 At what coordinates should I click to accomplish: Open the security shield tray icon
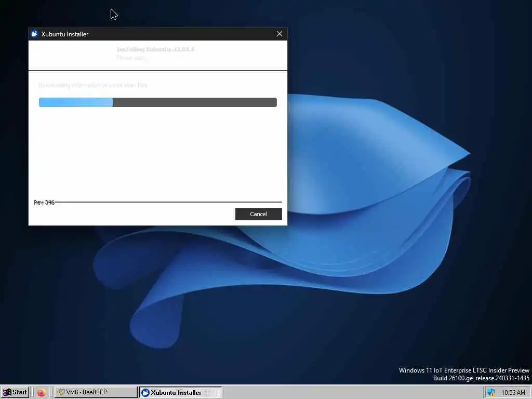coord(491,393)
